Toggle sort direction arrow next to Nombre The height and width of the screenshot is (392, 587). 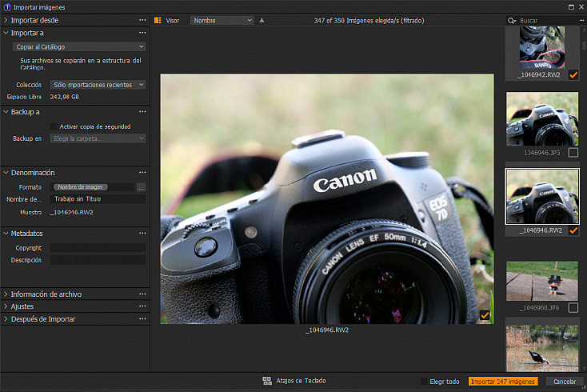click(x=262, y=20)
